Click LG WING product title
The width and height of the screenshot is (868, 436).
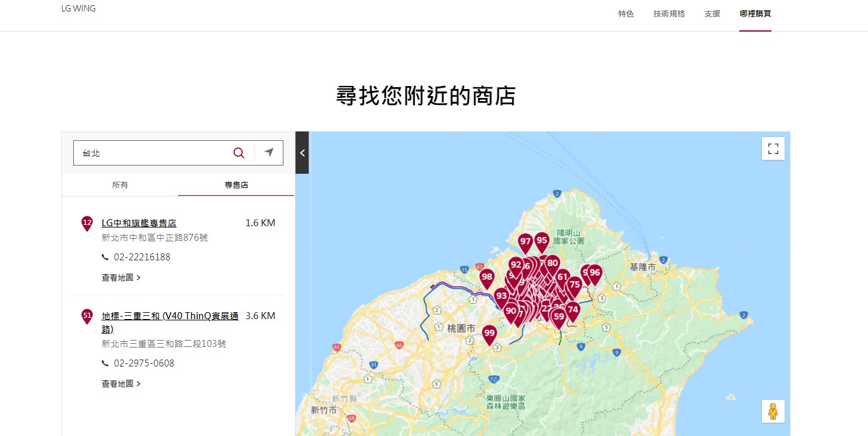(78, 9)
